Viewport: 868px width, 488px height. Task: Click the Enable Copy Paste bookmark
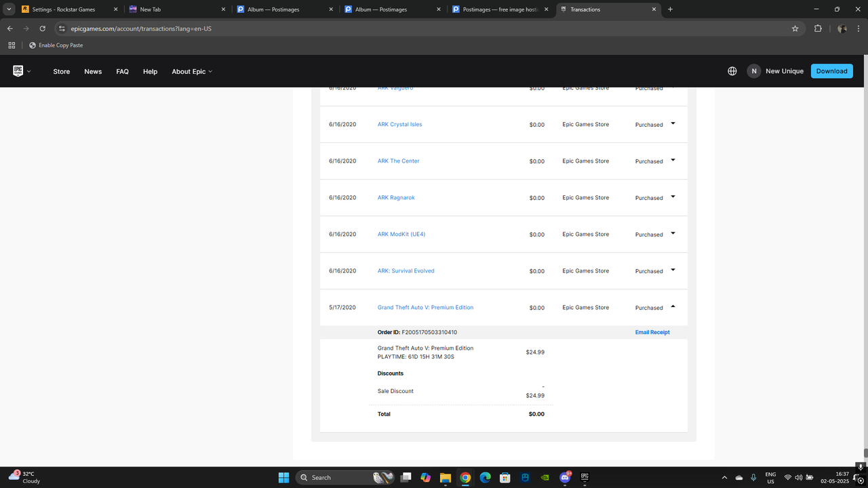(x=56, y=45)
